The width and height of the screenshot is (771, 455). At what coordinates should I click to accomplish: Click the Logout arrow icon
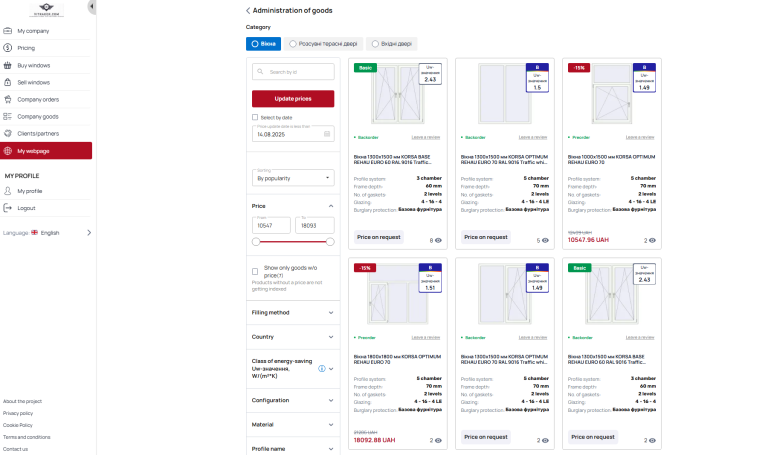tap(7, 208)
